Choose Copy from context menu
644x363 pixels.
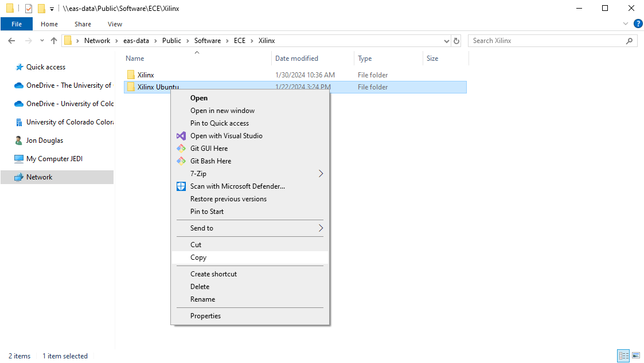(250, 257)
